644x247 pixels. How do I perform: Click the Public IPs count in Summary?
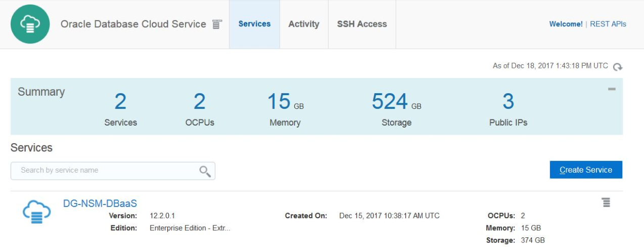click(508, 102)
